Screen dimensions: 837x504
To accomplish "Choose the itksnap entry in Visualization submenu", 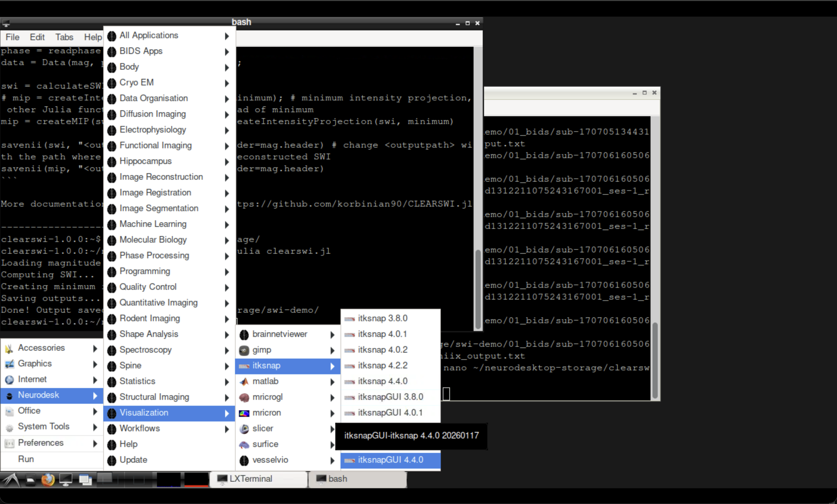I will [288, 366].
